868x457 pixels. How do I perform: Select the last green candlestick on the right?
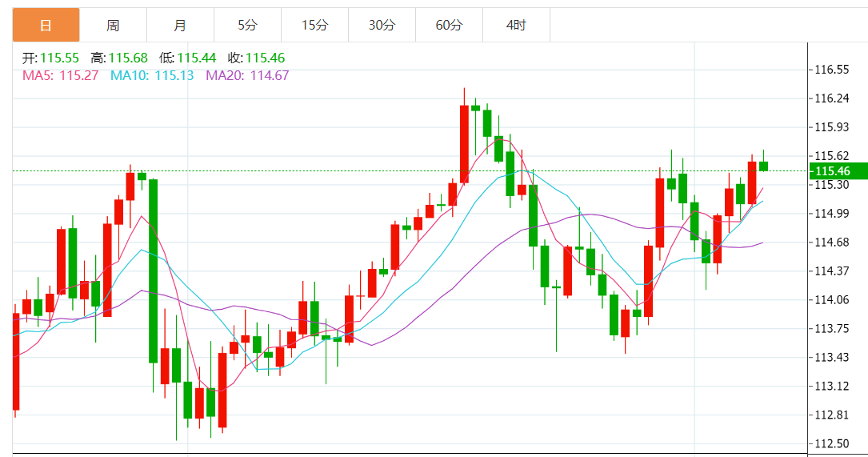(763, 166)
